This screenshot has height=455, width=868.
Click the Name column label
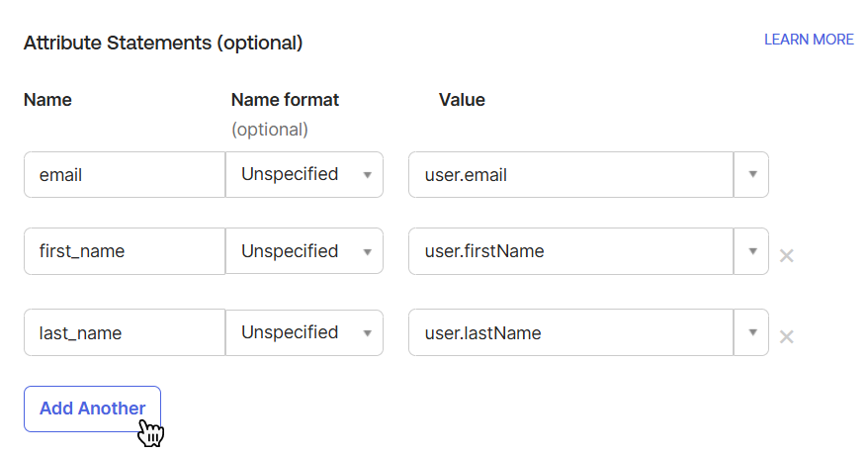(x=47, y=100)
